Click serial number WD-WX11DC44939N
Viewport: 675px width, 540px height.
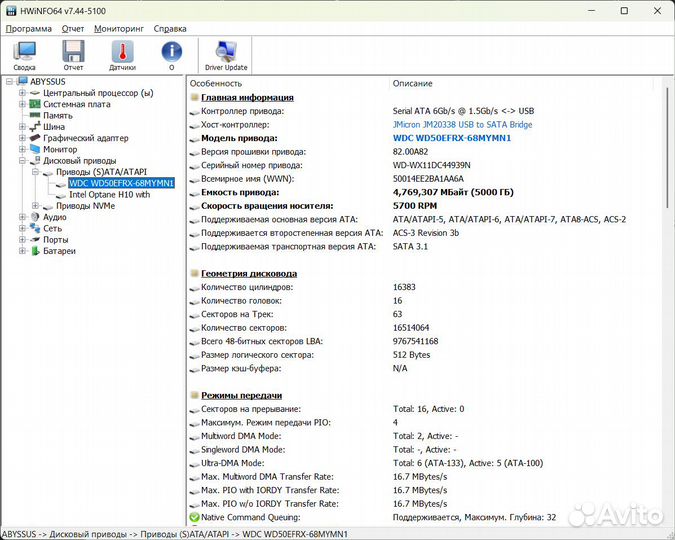click(431, 165)
